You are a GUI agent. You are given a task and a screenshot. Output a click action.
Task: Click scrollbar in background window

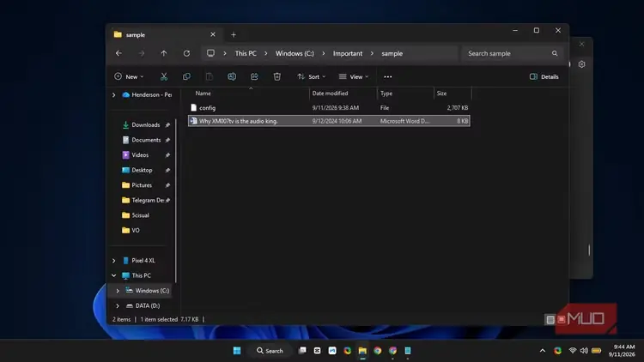coord(589,250)
